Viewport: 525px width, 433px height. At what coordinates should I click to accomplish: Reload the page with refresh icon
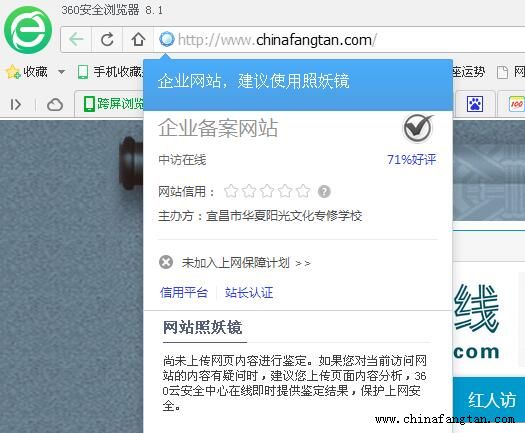107,40
